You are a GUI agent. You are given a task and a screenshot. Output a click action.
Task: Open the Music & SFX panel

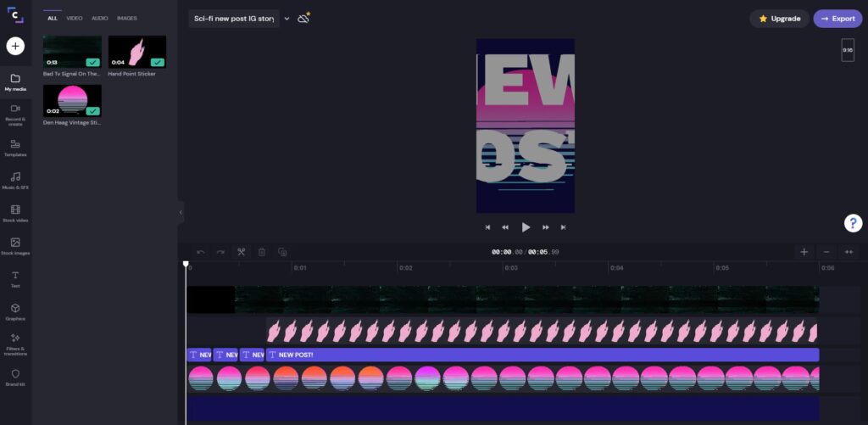[x=15, y=180]
